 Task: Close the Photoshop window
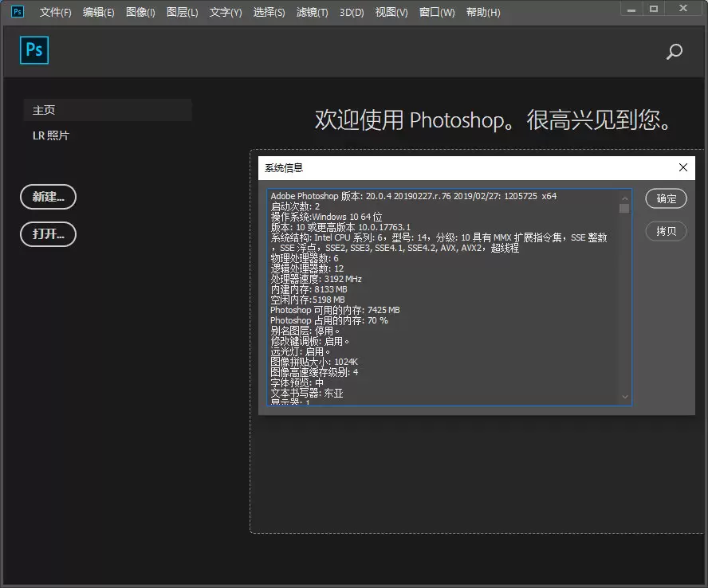point(683,9)
